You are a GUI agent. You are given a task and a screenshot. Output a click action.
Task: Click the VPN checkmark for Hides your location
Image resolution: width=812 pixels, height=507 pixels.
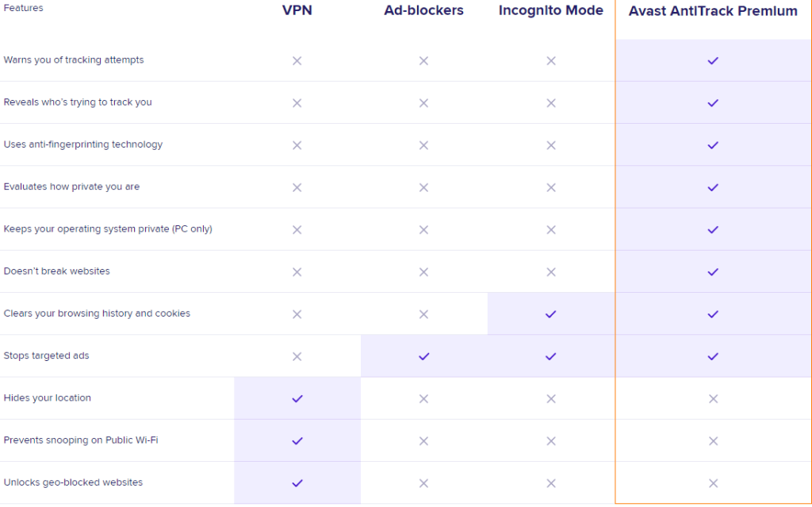click(297, 398)
